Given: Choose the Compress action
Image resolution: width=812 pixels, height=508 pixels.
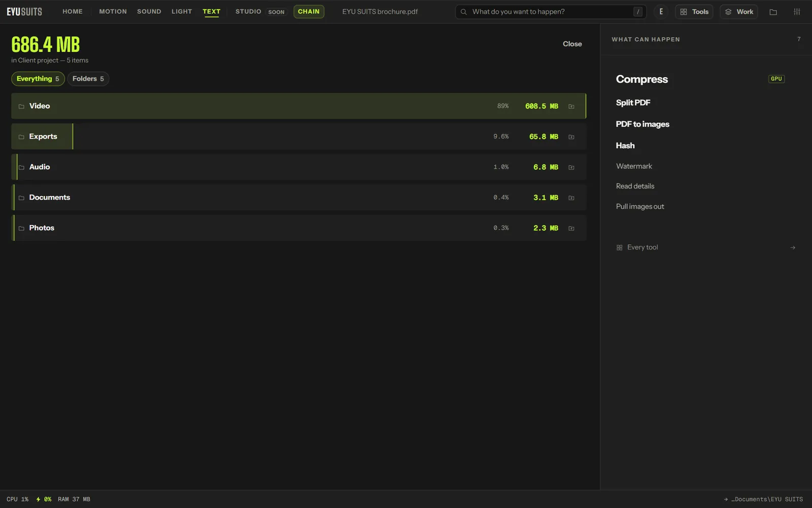Looking at the screenshot, I should point(641,79).
